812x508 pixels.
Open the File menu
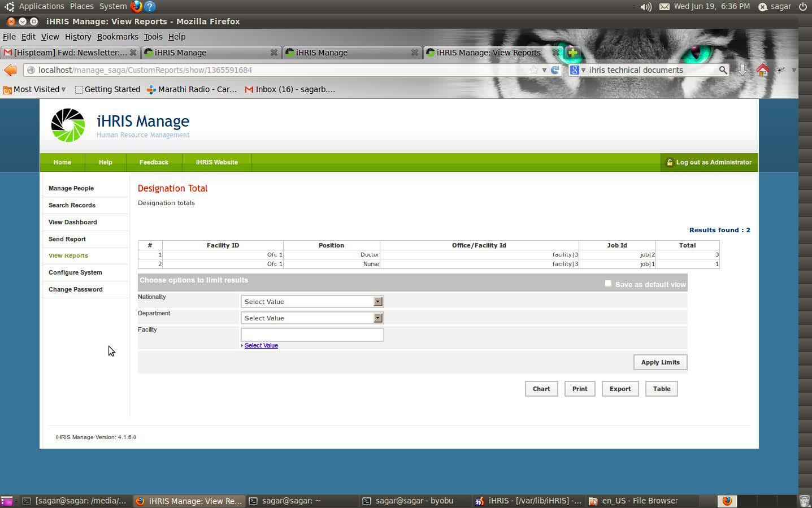[x=9, y=37]
